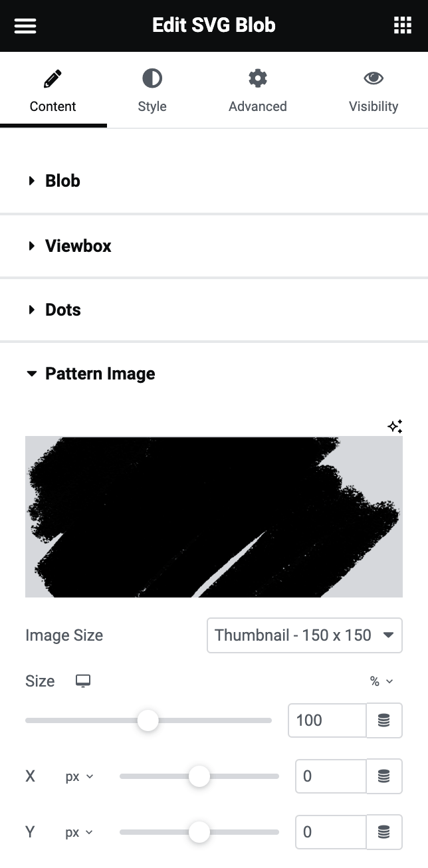
Task: Click the Size slider handle
Action: click(x=148, y=720)
